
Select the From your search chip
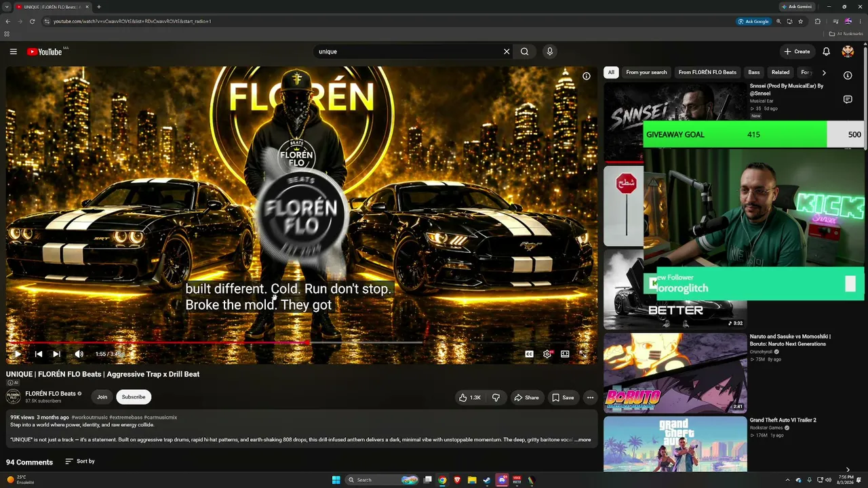(646, 73)
